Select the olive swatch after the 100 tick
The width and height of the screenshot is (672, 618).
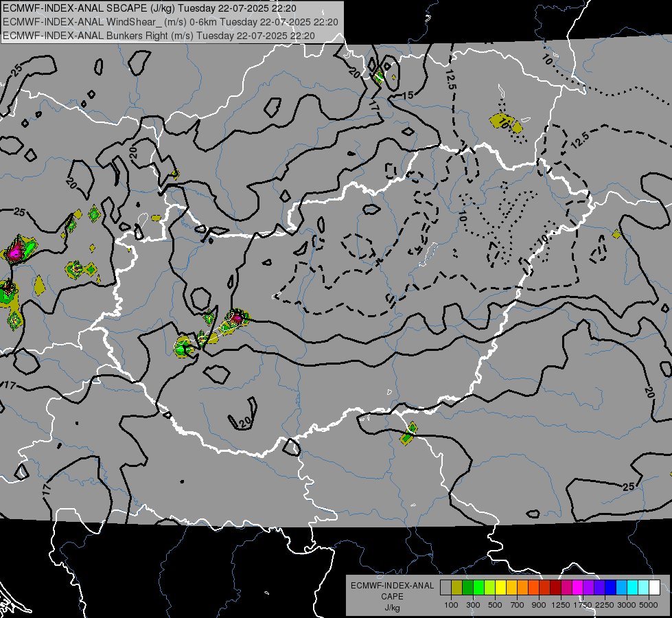[457, 588]
